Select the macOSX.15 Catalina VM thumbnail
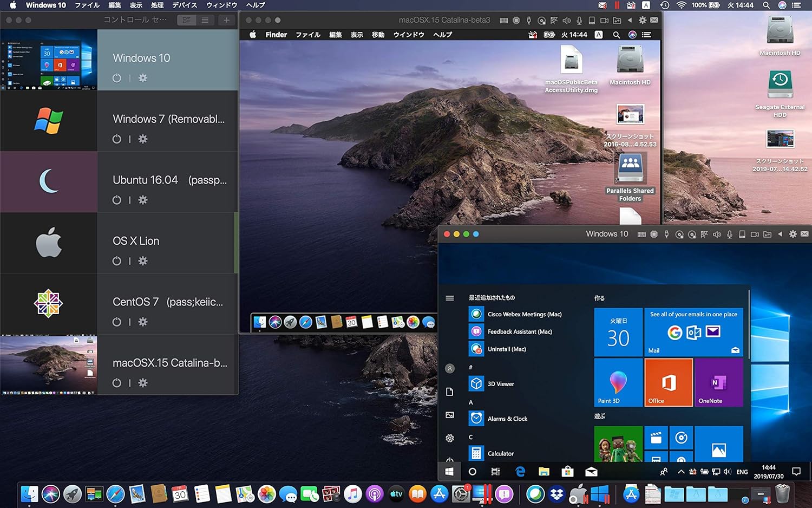The image size is (812, 508). click(49, 364)
